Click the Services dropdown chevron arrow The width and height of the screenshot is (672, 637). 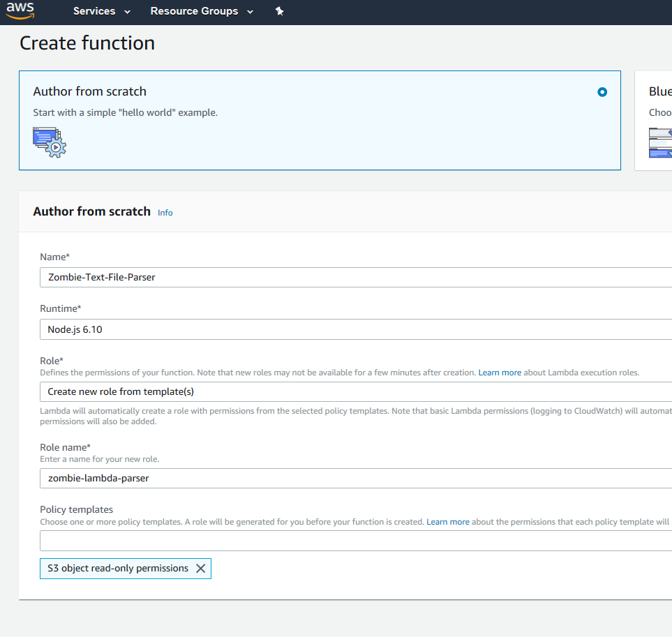click(x=127, y=12)
